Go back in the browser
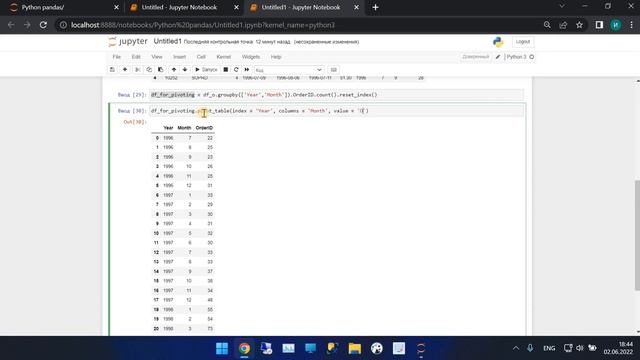Image resolution: width=640 pixels, height=360 pixels. (11, 25)
